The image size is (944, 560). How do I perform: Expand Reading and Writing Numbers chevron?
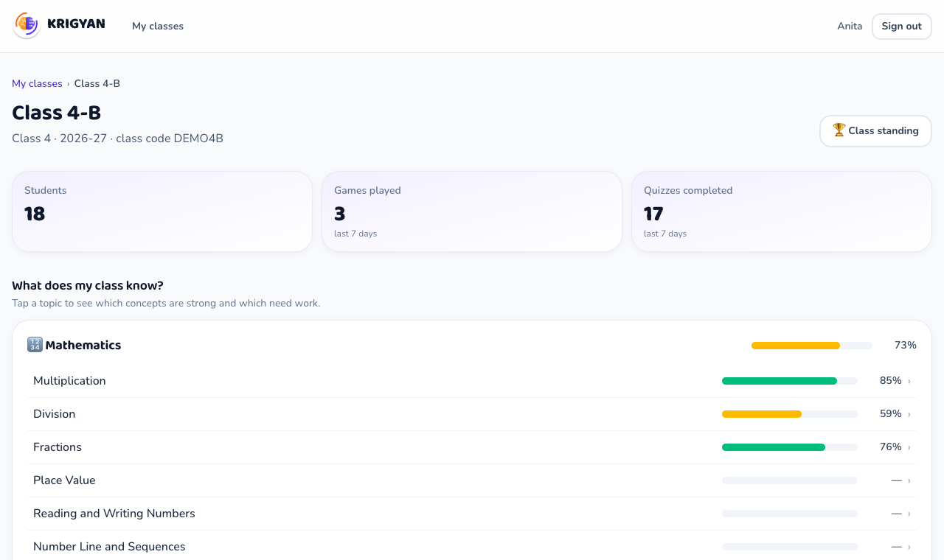click(909, 514)
